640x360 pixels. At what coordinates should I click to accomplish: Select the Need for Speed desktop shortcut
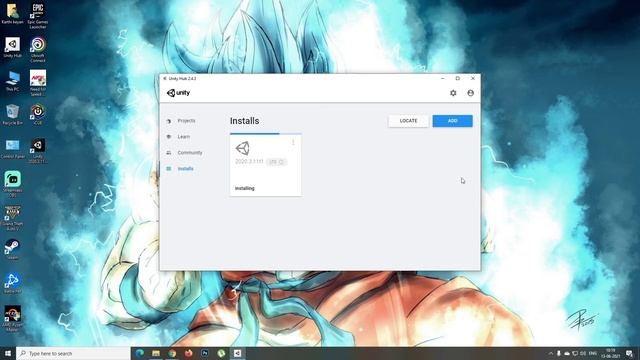pyautogui.click(x=38, y=83)
